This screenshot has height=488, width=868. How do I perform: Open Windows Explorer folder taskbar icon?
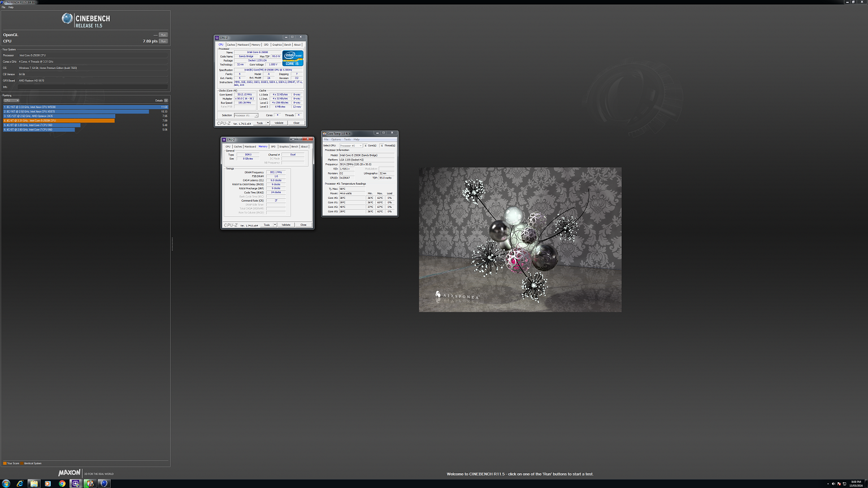point(34,483)
